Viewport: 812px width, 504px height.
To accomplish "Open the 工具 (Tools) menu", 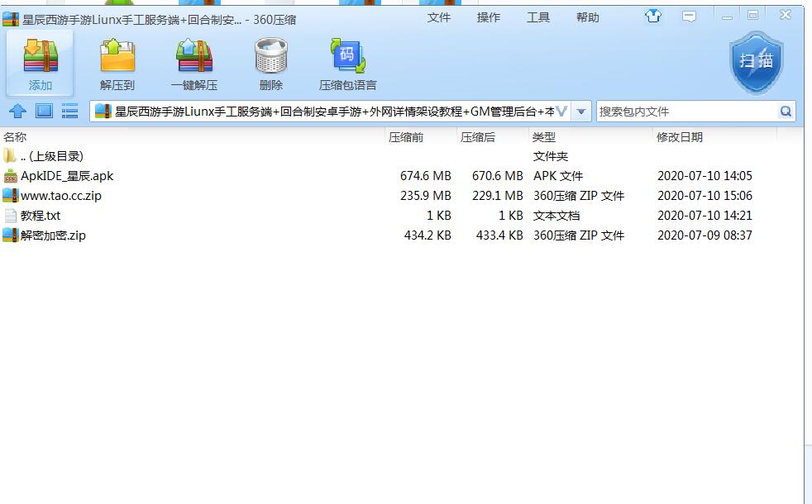I will pos(538,17).
